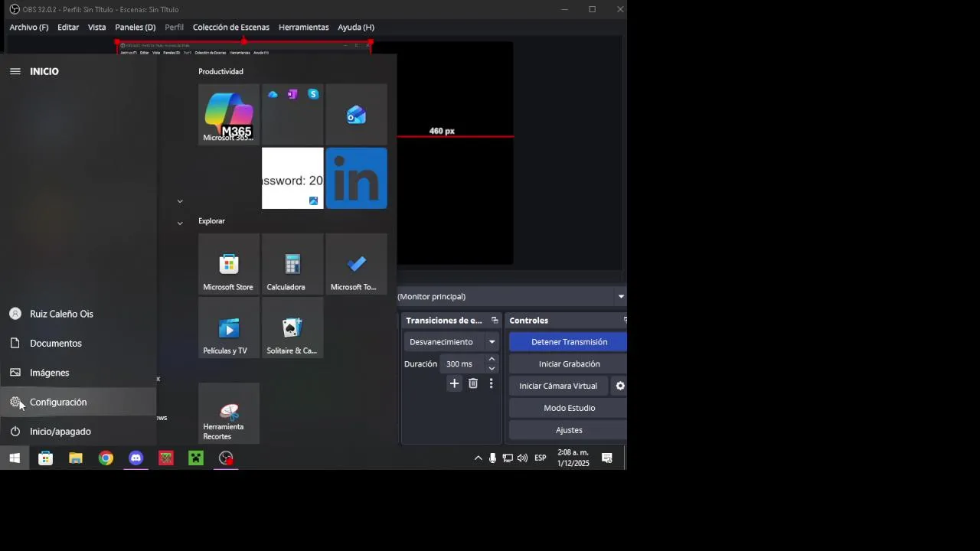The image size is (980, 551).
Task: Show hidden system tray icons
Action: pyautogui.click(x=478, y=458)
